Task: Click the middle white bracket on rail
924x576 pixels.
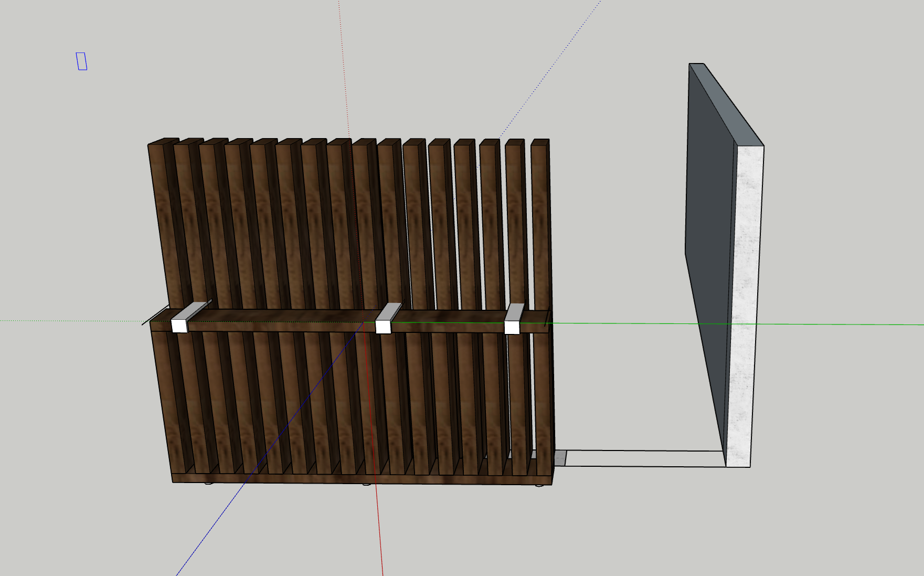Action: tap(383, 326)
